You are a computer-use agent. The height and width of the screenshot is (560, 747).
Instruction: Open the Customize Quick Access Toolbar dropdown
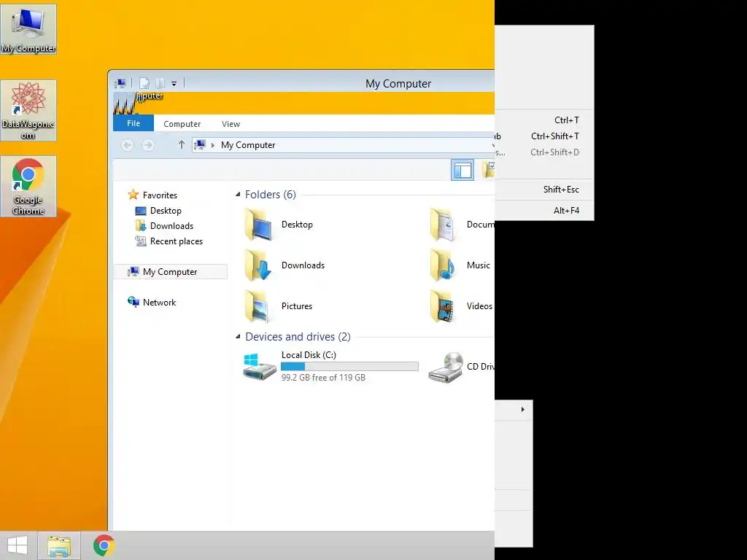pyautogui.click(x=174, y=84)
